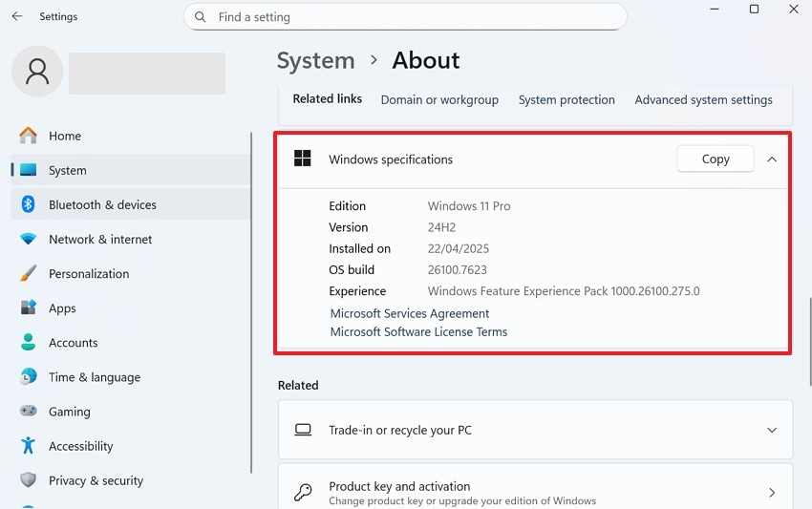Select System in the sidebar
Image resolution: width=812 pixels, height=509 pixels.
(131, 170)
